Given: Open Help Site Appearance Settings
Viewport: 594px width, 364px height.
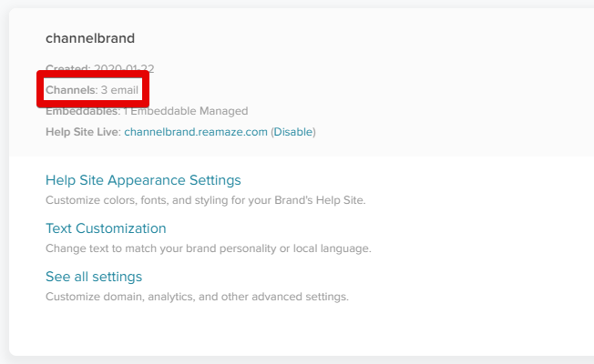Looking at the screenshot, I should pos(143,180).
